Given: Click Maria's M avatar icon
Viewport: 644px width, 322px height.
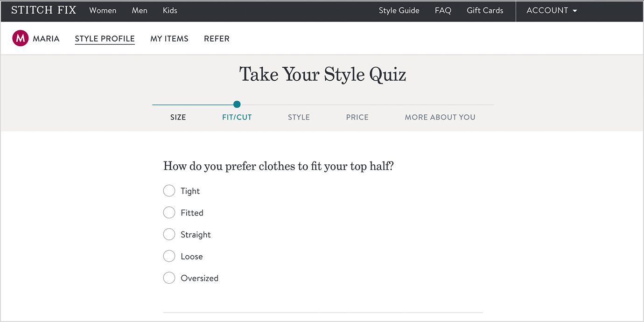Looking at the screenshot, I should pyautogui.click(x=21, y=38).
